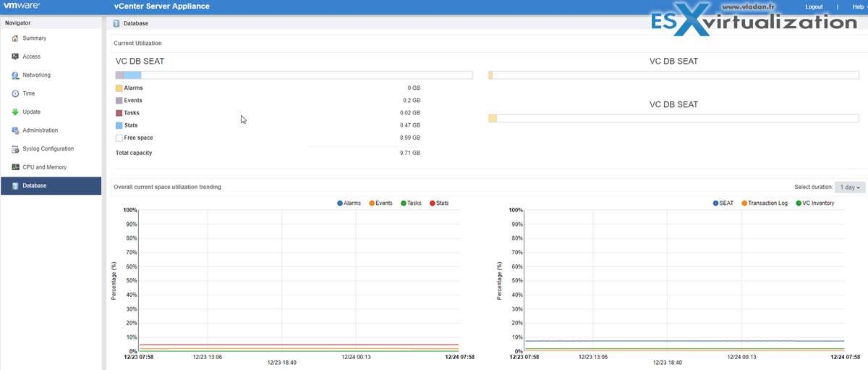Click the vCenter Server Appliance title
Viewport: 868px width, 370px height.
(162, 7)
